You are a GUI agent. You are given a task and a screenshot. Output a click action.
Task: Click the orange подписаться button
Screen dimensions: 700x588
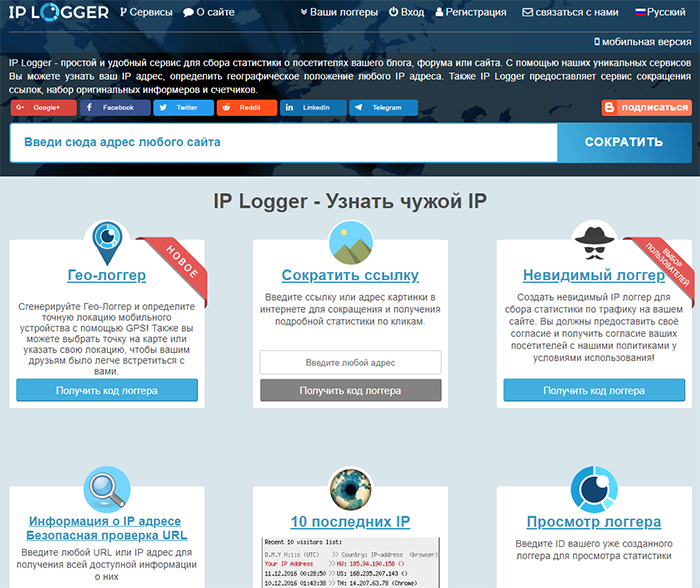click(x=646, y=108)
